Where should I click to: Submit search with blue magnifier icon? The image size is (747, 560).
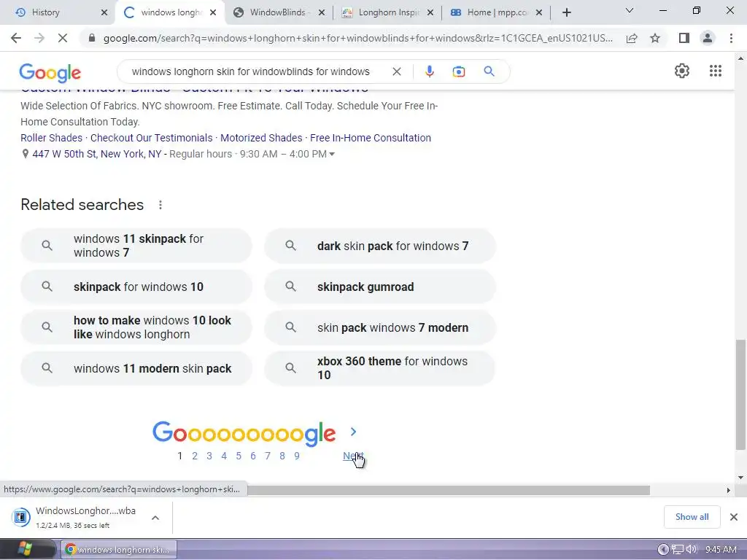(489, 71)
